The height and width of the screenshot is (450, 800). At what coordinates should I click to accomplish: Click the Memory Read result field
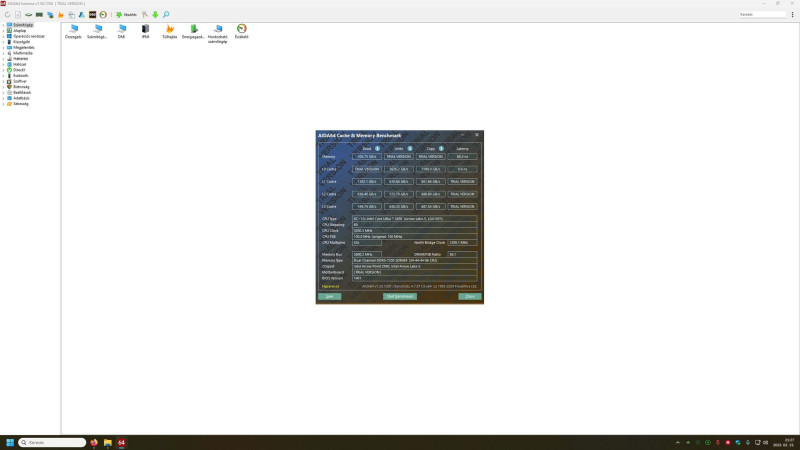pyautogui.click(x=367, y=157)
